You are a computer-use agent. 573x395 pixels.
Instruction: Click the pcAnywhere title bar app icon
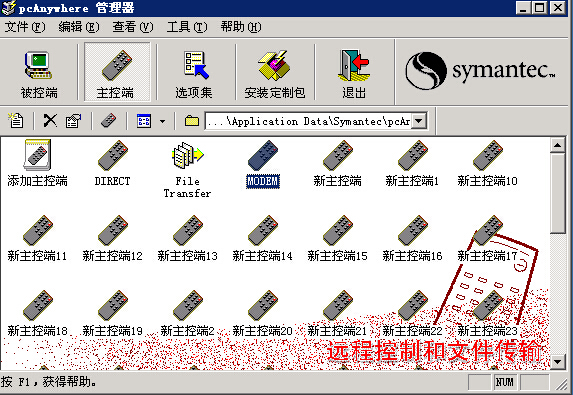tap(9, 7)
